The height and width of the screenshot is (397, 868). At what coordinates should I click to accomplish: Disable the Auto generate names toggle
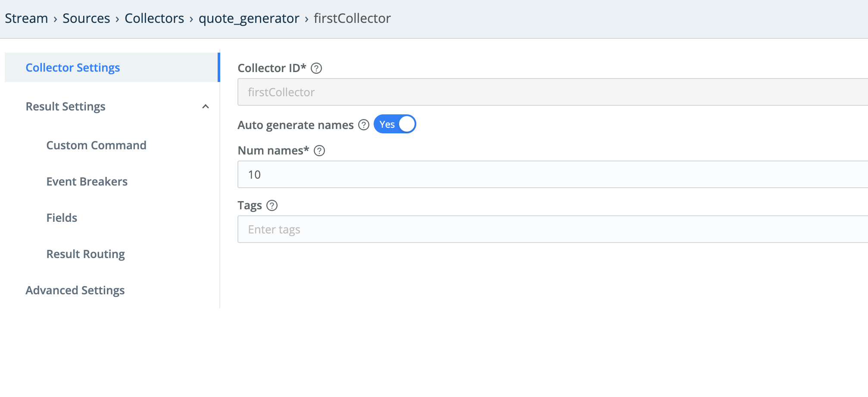(x=394, y=124)
